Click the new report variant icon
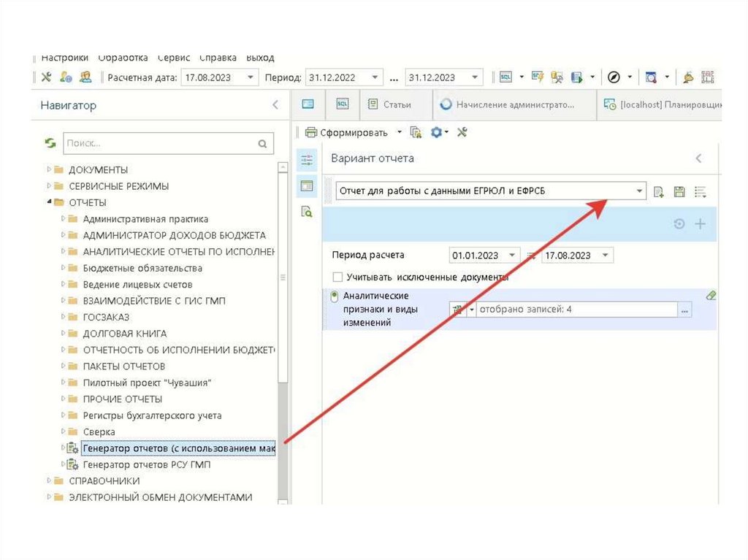The height and width of the screenshot is (560, 748). (658, 192)
